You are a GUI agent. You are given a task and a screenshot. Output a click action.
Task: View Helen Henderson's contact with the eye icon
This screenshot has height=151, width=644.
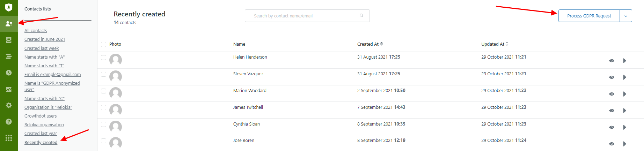click(x=612, y=61)
